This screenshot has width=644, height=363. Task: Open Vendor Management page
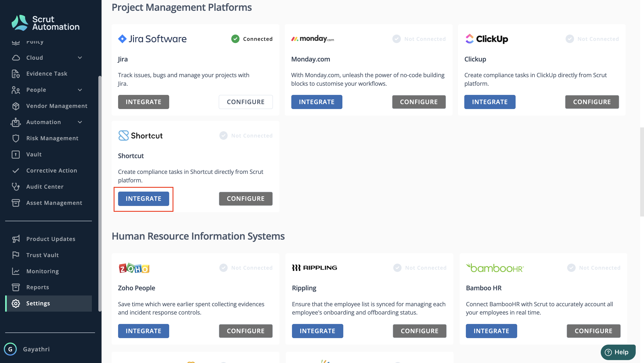tap(57, 106)
